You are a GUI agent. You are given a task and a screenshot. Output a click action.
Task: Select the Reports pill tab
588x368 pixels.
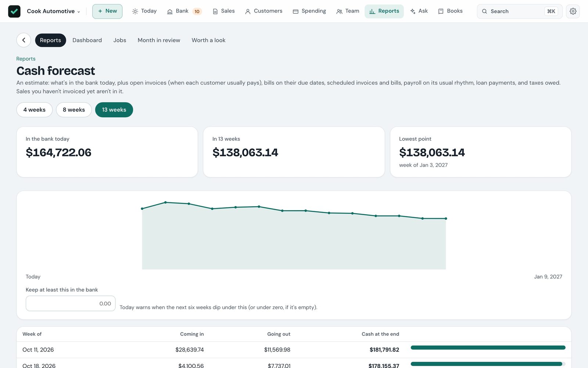pos(50,40)
